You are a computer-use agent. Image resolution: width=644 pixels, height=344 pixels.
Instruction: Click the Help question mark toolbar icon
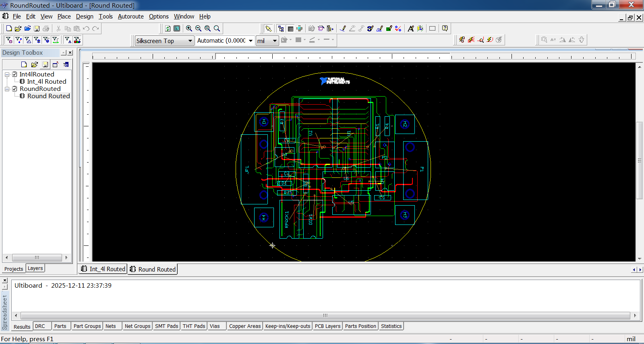point(445,29)
